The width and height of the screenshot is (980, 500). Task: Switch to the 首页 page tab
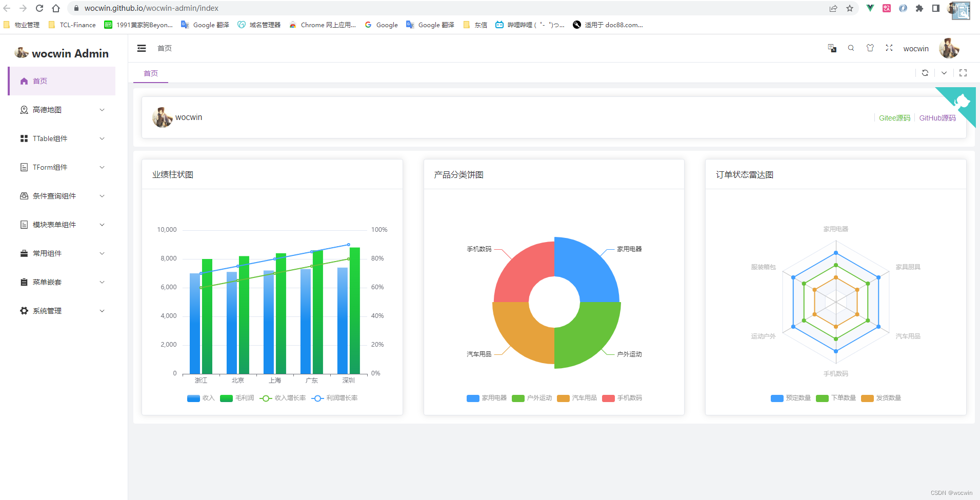point(151,73)
